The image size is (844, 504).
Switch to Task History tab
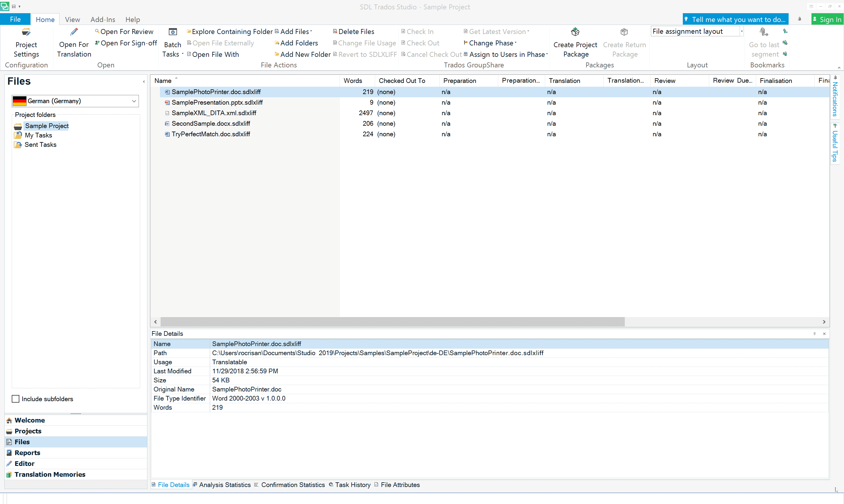tap(350, 485)
